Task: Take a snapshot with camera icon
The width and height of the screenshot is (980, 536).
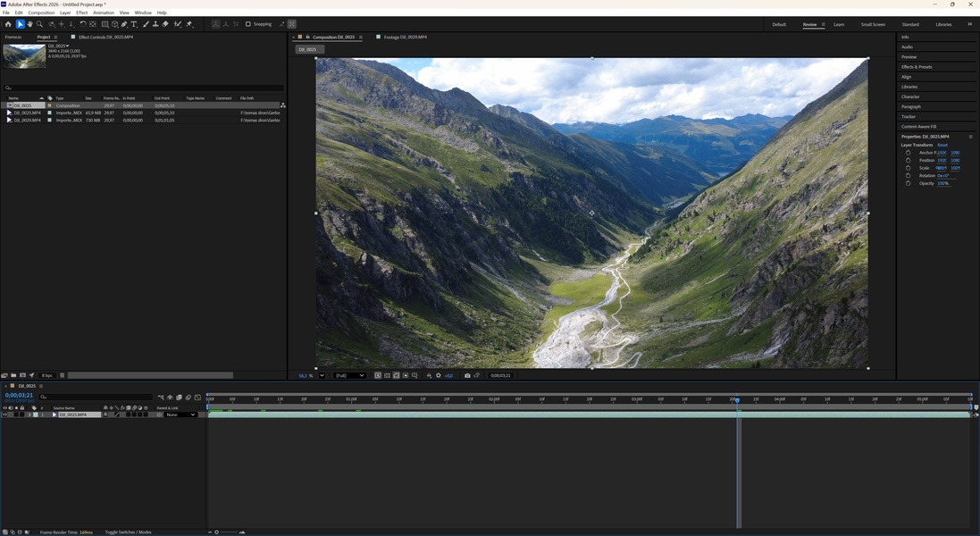Action: coord(467,375)
